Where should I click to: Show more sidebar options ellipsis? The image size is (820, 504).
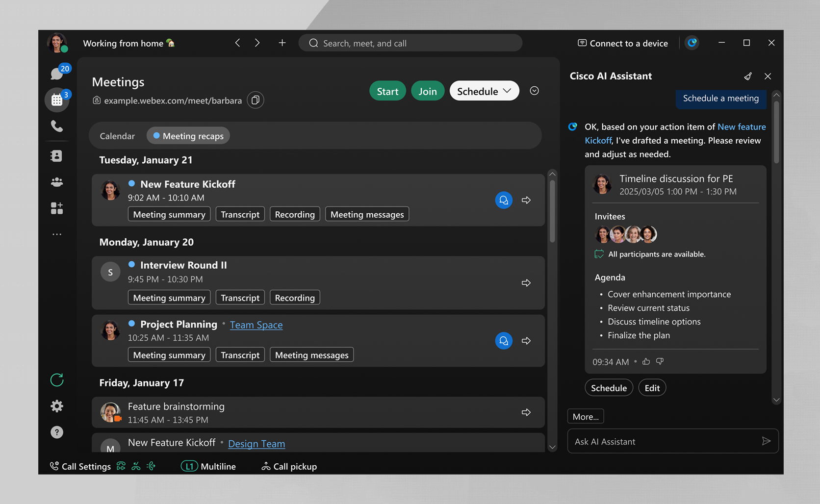57,234
